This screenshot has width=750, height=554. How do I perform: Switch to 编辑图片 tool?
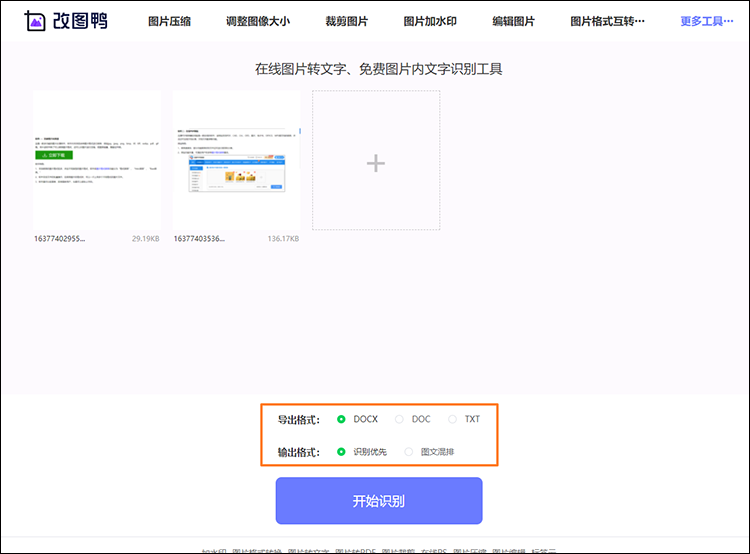click(x=513, y=21)
